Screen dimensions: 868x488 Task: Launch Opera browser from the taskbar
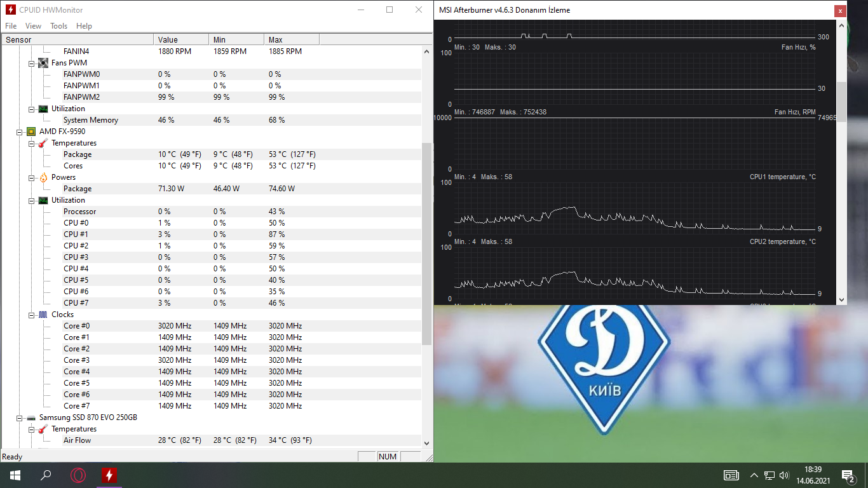click(78, 475)
